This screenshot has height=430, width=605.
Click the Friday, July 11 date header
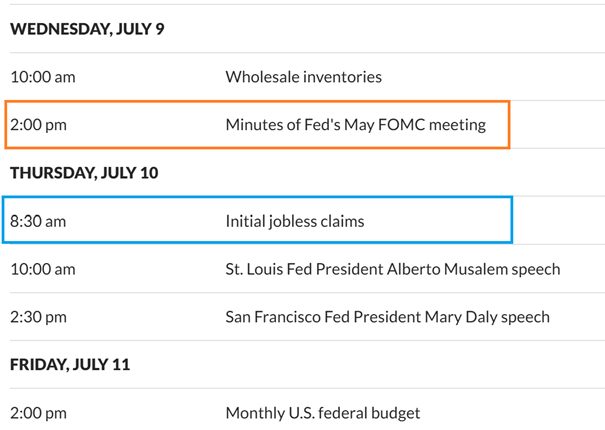70,365
